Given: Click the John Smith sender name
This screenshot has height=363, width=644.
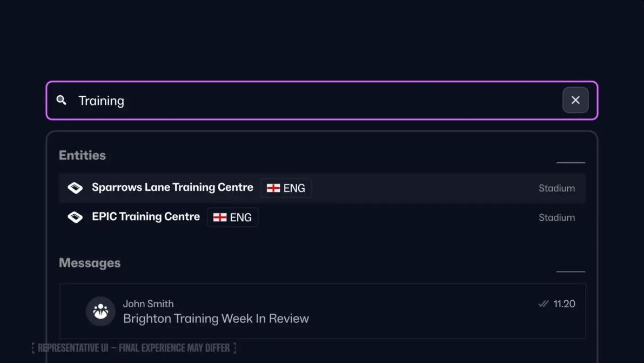Looking at the screenshot, I should pyautogui.click(x=149, y=304).
